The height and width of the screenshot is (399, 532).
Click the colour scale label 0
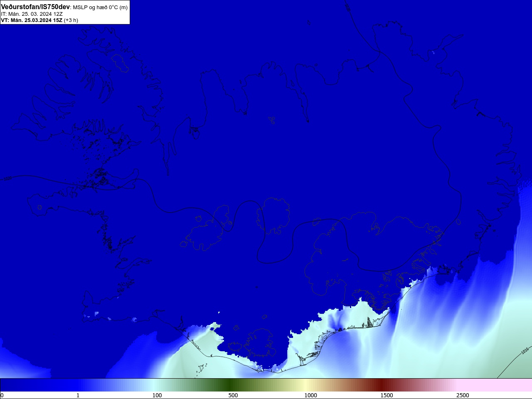click(2, 395)
